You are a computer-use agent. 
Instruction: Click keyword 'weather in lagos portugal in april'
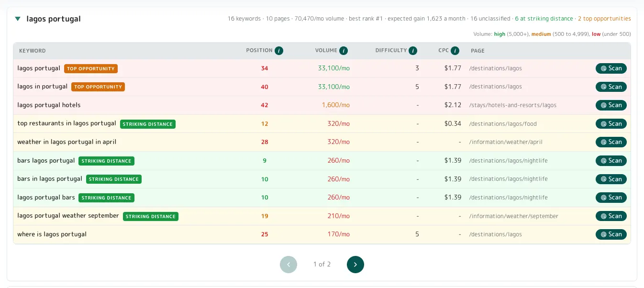67,142
